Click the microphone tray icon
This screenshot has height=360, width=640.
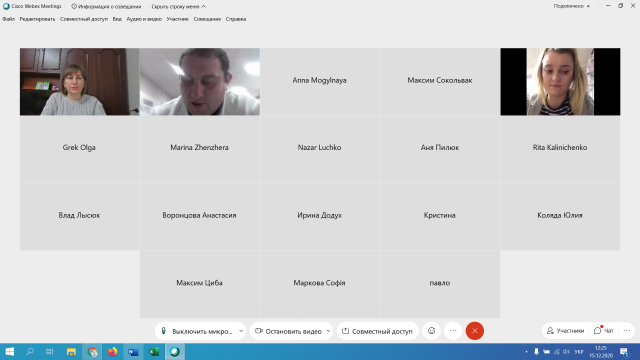536,351
